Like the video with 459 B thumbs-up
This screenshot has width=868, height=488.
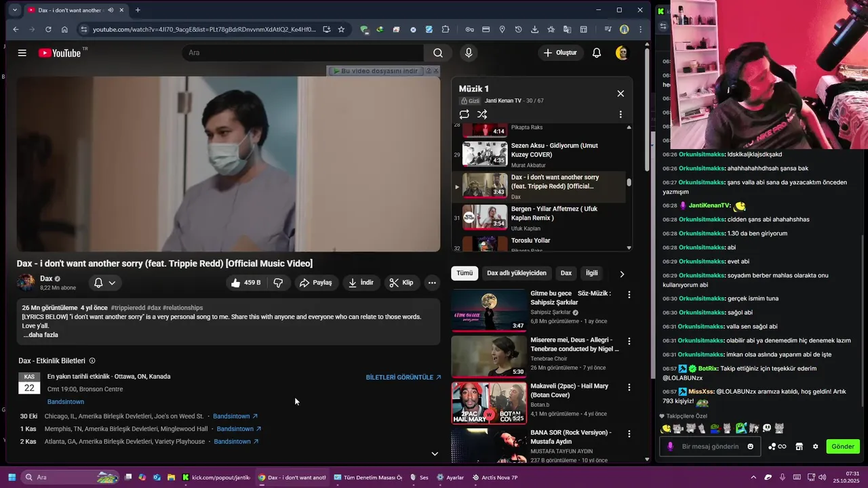tap(246, 283)
